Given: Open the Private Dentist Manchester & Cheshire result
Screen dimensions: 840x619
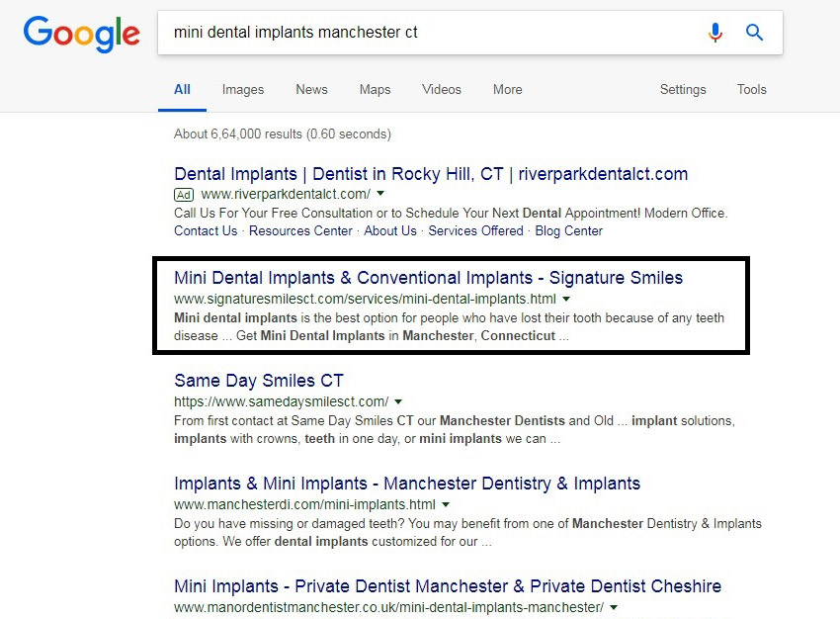Looking at the screenshot, I should tap(448, 586).
